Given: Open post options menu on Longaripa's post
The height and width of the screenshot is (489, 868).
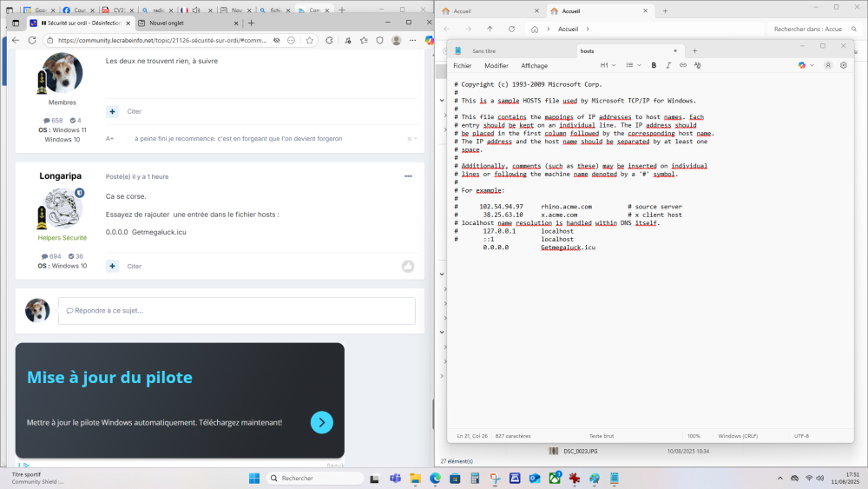Looking at the screenshot, I should 407,176.
